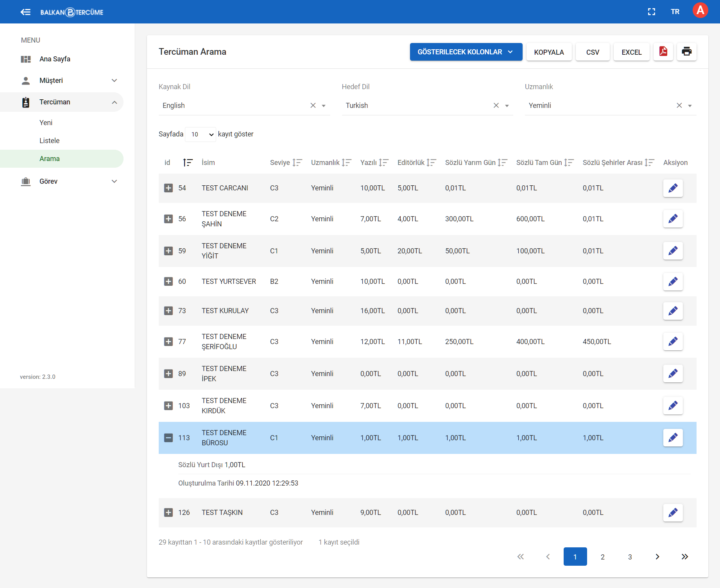Go to Ana Sayfa menu item
The height and width of the screenshot is (588, 720).
tap(55, 59)
